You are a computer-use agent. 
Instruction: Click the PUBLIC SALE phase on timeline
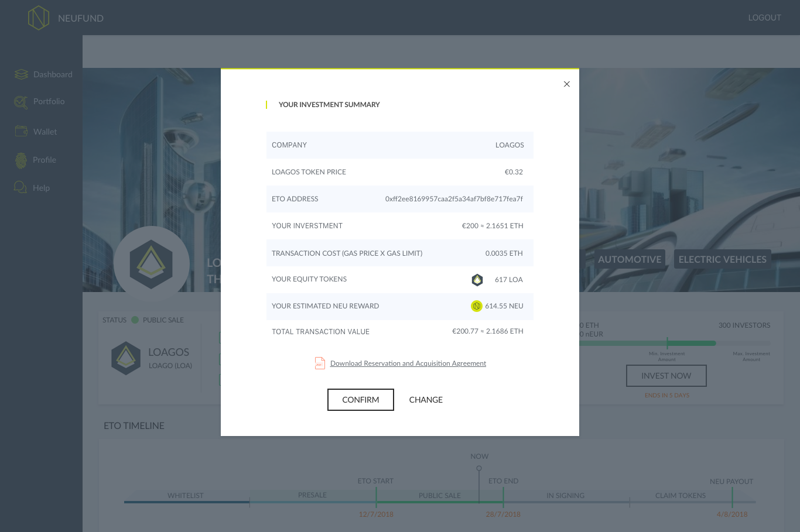tap(440, 496)
